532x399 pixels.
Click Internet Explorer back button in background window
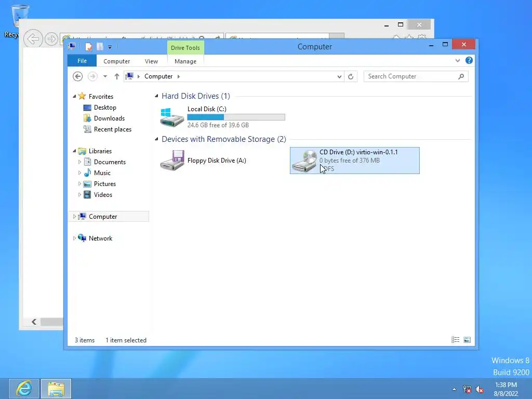33,38
